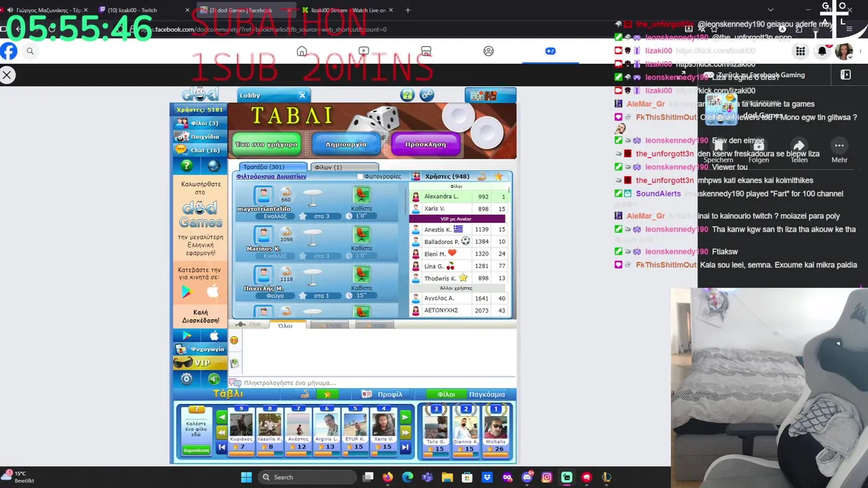Select Αγγελος Α. in users list
The height and width of the screenshot is (488, 868).
click(x=459, y=298)
